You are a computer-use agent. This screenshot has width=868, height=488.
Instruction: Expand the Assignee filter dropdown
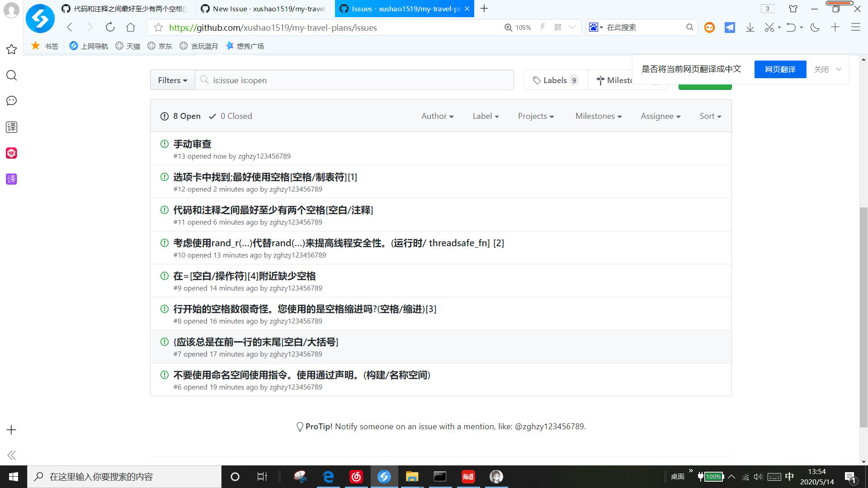click(x=660, y=116)
